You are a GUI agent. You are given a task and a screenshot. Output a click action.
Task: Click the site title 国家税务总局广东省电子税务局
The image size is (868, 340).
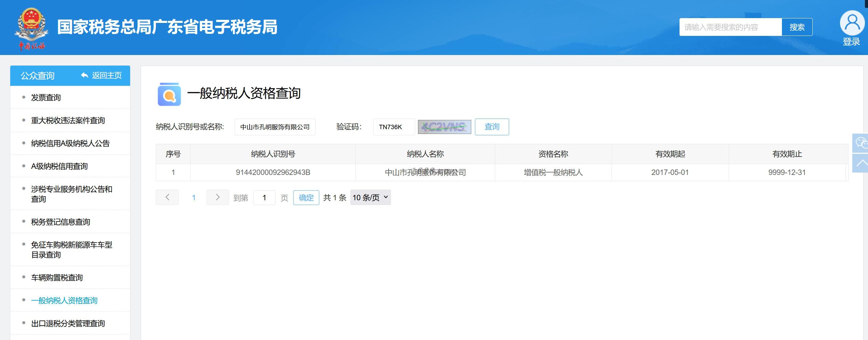(167, 27)
